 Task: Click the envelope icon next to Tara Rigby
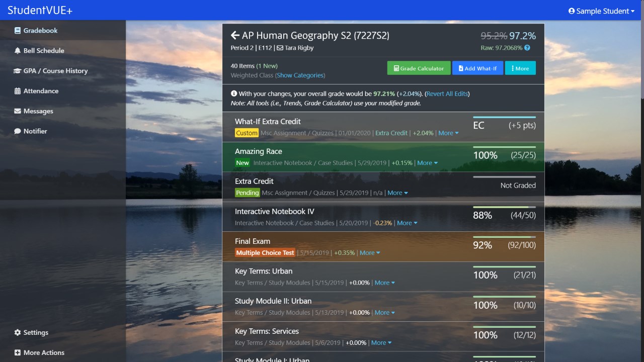point(280,48)
